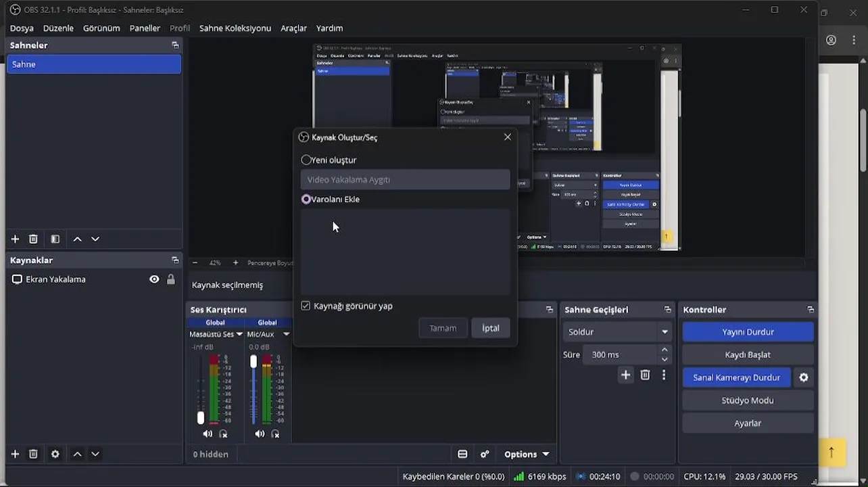Screen dimensions: 868x487
Task: Move scene down in Sahneler toolbar
Action: (95, 239)
